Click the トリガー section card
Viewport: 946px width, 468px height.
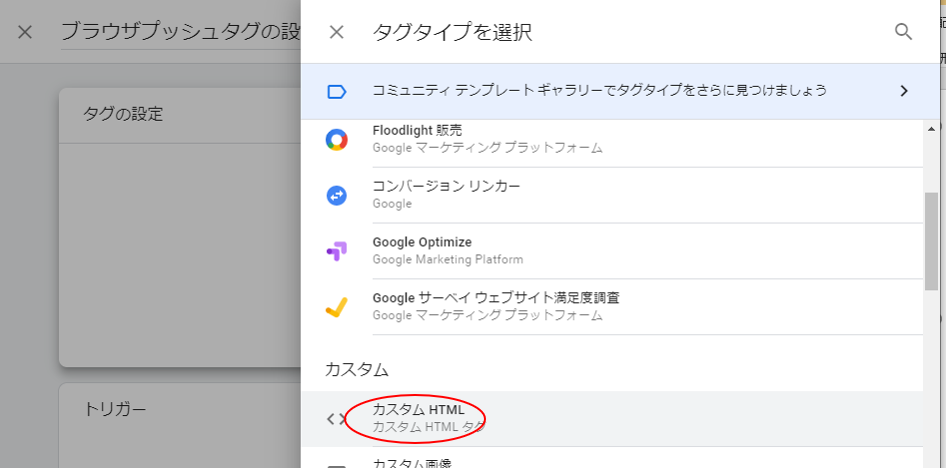(180, 425)
